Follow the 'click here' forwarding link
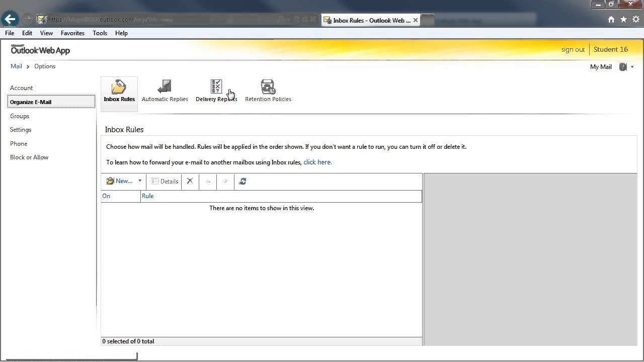This screenshot has height=362, width=644. pos(317,162)
